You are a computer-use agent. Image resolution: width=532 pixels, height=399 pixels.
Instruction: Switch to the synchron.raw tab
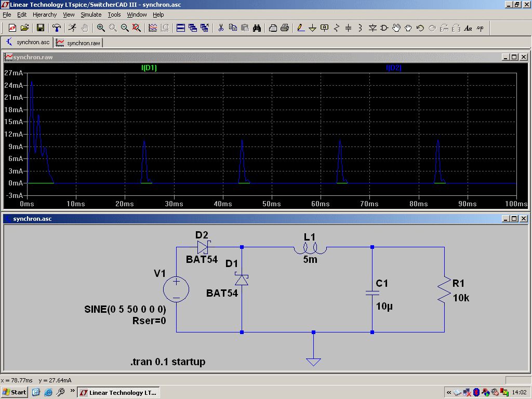pos(79,43)
